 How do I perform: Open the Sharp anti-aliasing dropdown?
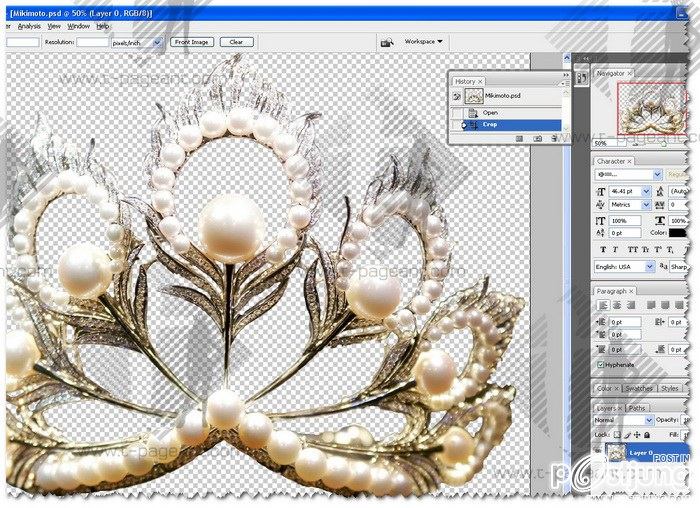[x=679, y=266]
